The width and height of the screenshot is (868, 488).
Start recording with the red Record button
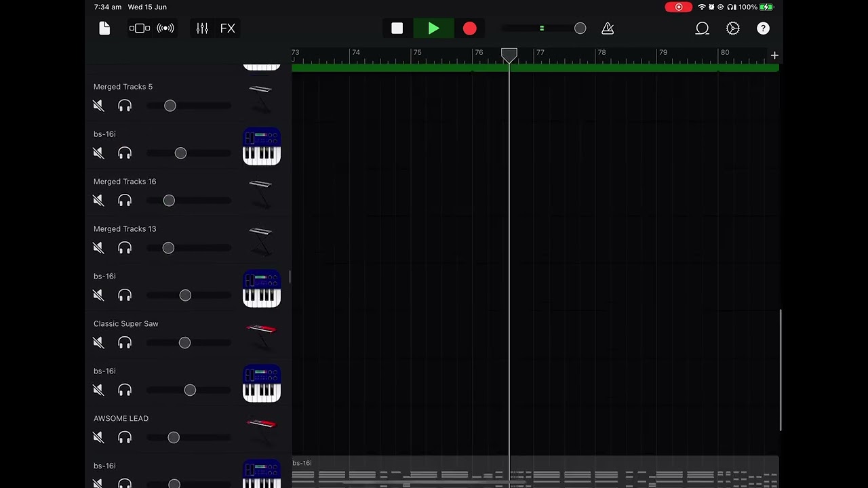[470, 28]
